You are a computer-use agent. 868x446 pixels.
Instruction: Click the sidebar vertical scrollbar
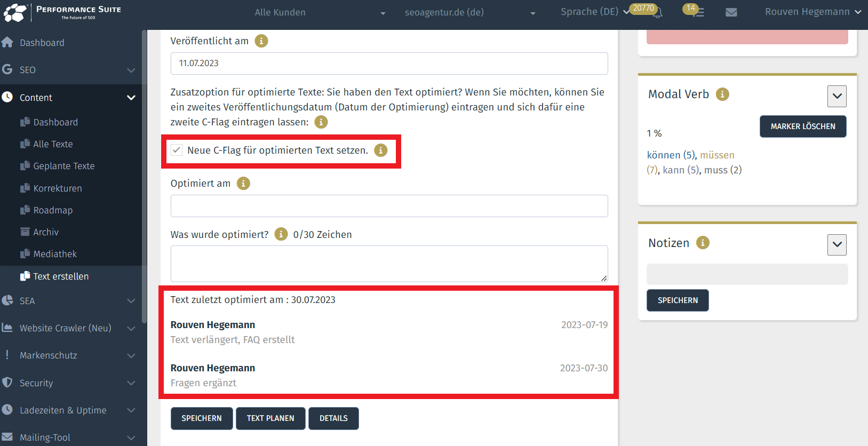(144, 176)
